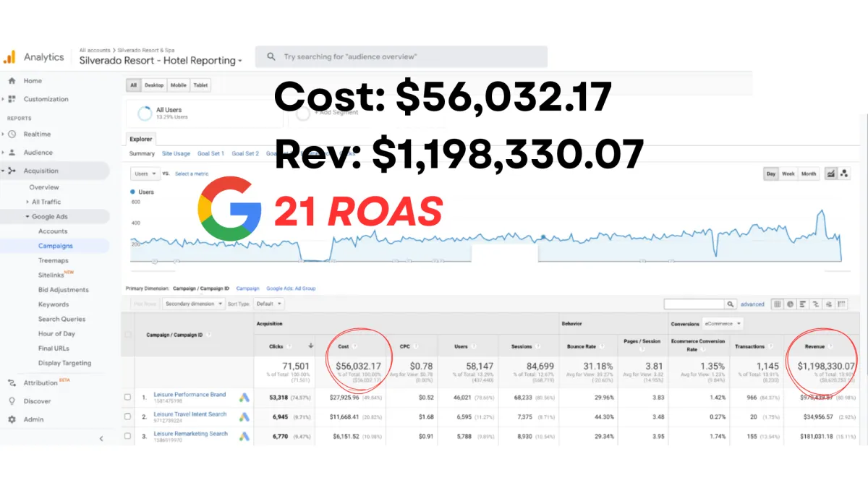Viewport: 868px width, 488px height.
Task: Switch to the Term cloud view icon
Action: [829, 304]
